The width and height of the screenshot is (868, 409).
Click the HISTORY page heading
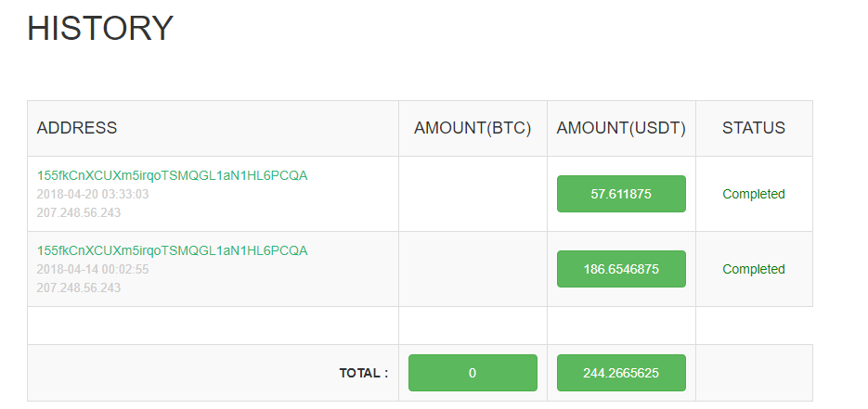(x=100, y=28)
